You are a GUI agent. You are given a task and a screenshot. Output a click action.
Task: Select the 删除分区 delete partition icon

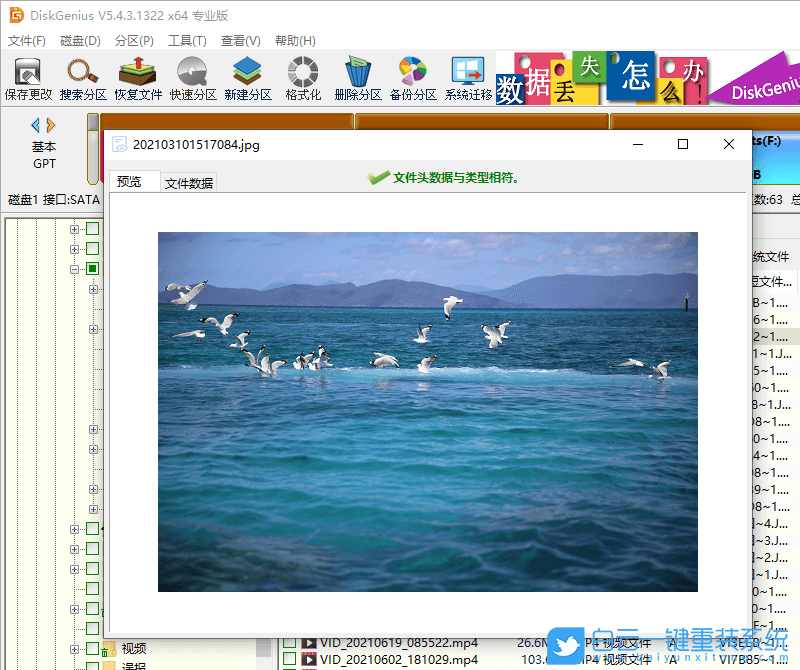[356, 77]
